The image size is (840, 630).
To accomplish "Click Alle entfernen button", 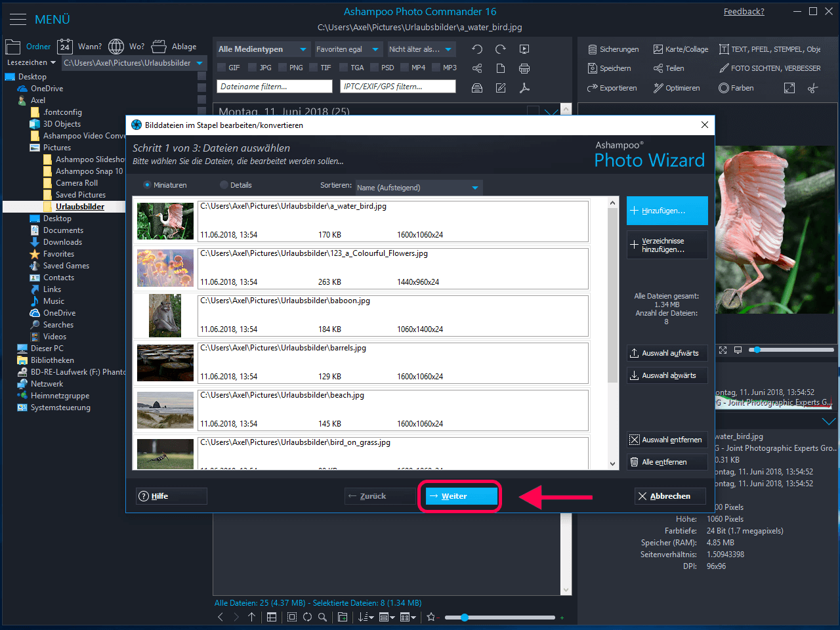I will (x=667, y=462).
